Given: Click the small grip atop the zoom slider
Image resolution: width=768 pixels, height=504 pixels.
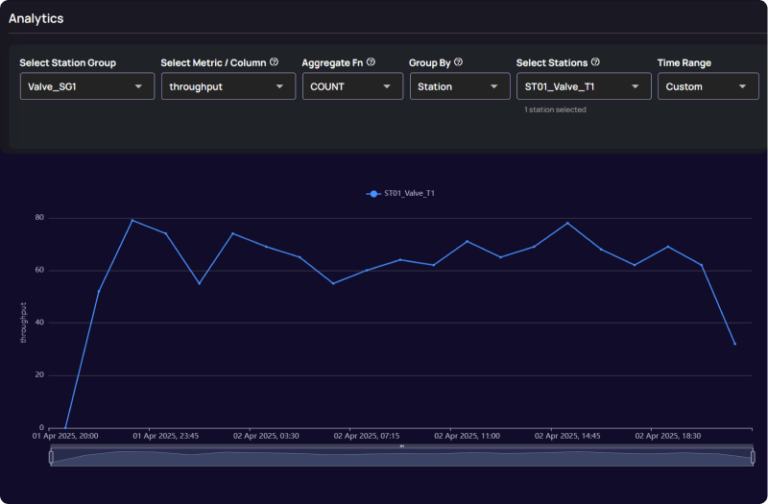Looking at the screenshot, I should click(x=401, y=446).
